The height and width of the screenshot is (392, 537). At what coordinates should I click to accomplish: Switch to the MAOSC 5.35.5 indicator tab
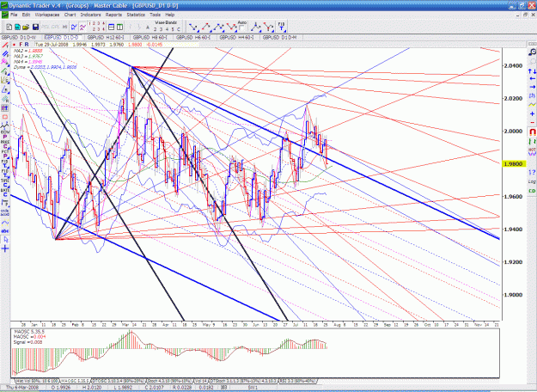pyautogui.click(x=76, y=381)
